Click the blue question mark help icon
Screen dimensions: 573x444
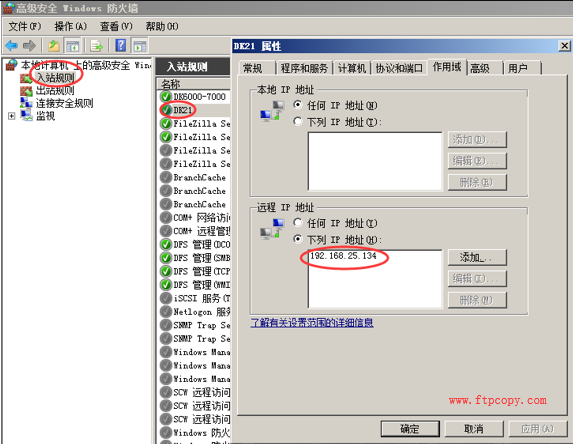tap(121, 46)
